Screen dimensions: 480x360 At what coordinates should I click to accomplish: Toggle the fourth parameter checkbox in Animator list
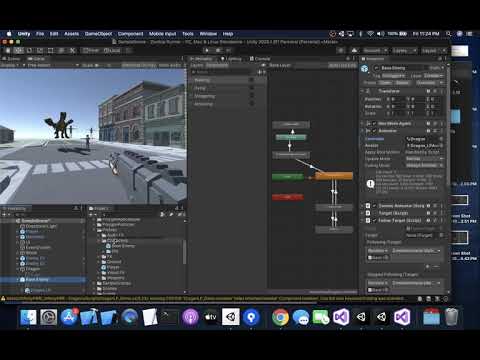tap(252, 104)
